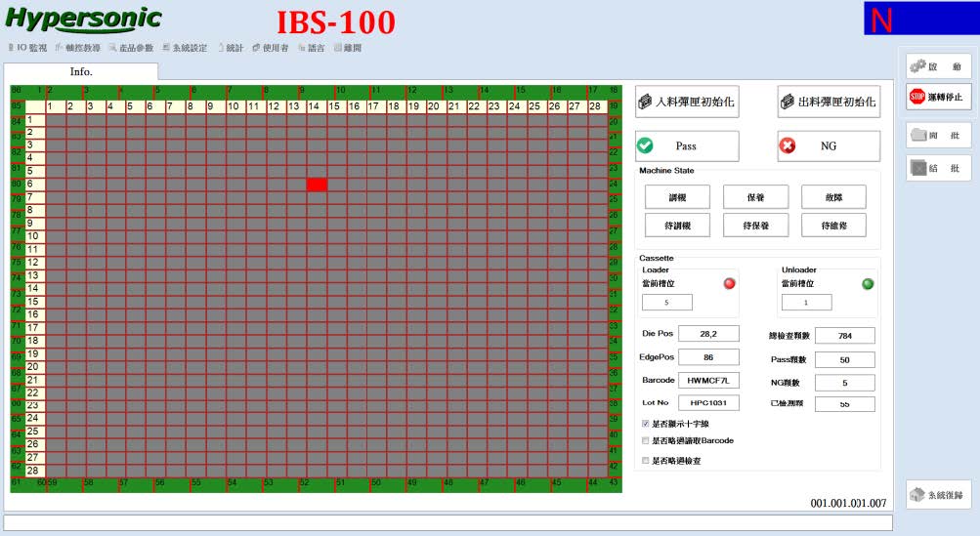Toggle 是否顯示十字線 crosshair checkbox
Viewport: 980px width, 536px height.
pos(646,424)
